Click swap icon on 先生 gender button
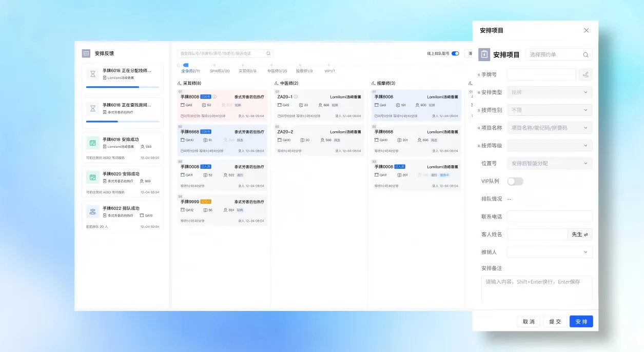Image resolution: width=644 pixels, height=352 pixels. point(586,234)
